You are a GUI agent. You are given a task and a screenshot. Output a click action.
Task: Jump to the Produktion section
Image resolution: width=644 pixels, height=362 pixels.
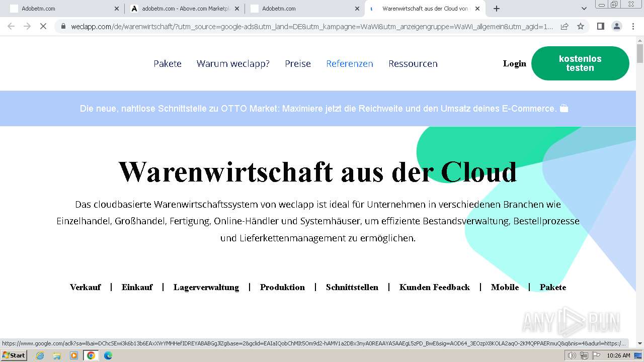coord(282,287)
